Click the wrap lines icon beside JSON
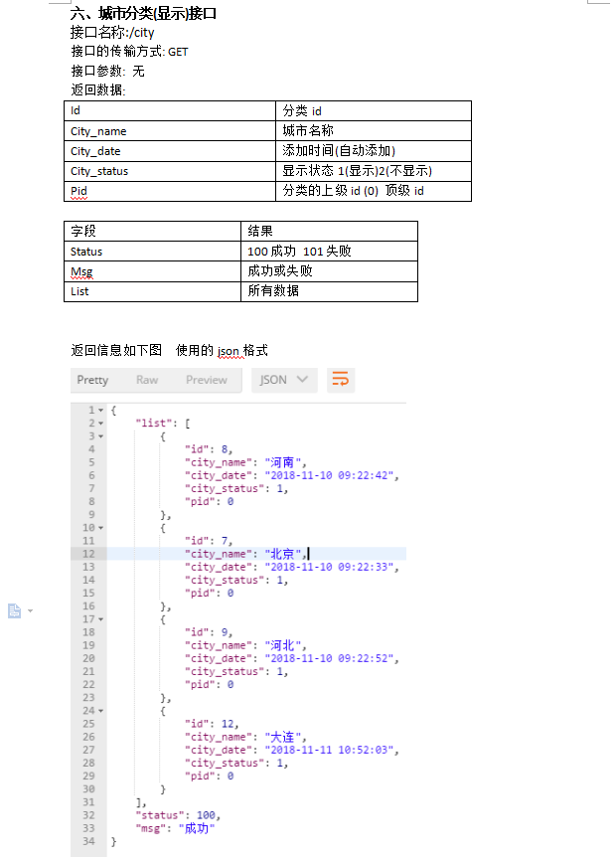 341,380
